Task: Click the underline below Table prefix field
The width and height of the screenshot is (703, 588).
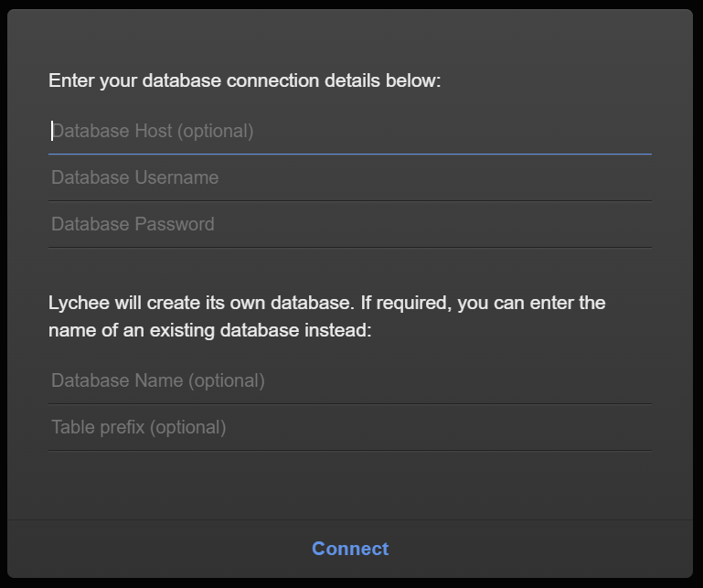Action: click(349, 450)
